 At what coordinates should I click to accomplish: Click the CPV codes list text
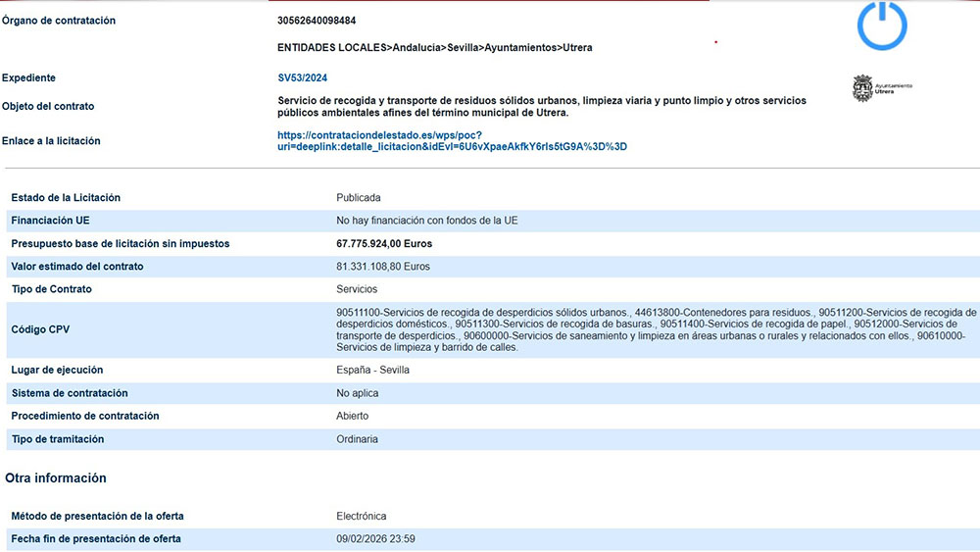click(x=657, y=329)
